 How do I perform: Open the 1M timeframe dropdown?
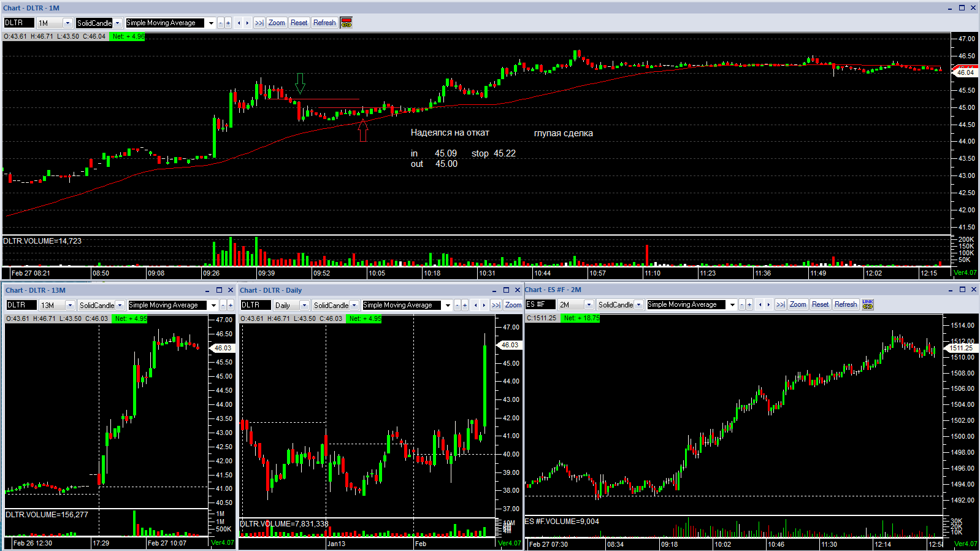pyautogui.click(x=67, y=23)
